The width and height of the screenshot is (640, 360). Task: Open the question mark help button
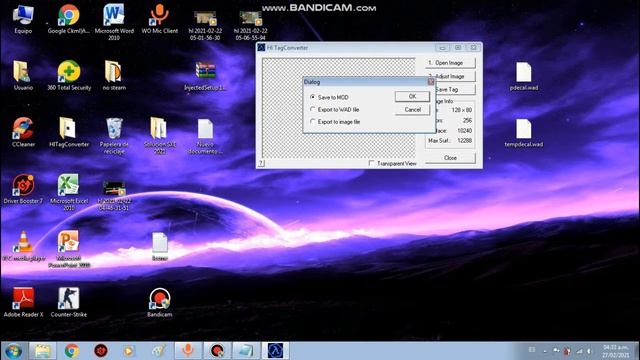click(261, 163)
